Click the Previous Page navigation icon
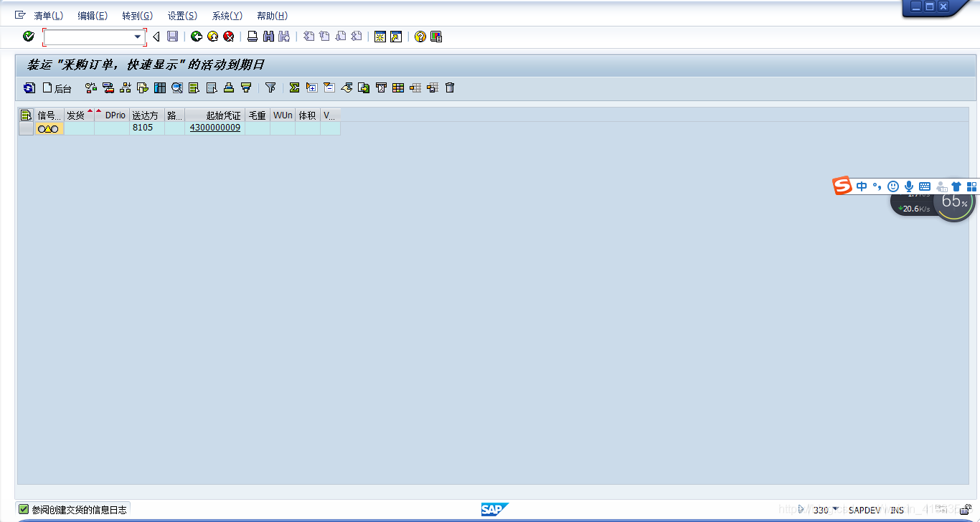 coord(324,37)
